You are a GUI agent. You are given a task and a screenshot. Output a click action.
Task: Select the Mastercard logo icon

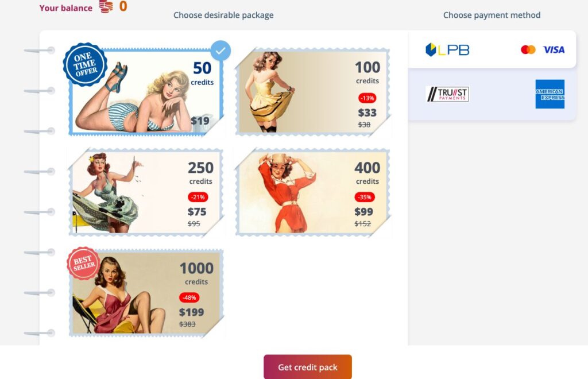point(528,49)
